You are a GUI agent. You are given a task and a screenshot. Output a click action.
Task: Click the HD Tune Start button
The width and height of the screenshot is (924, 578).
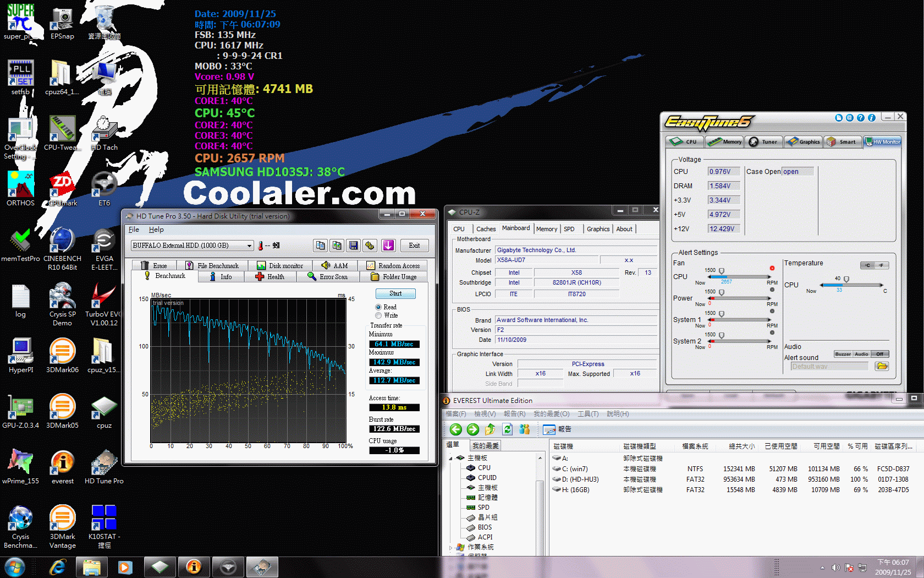395,294
